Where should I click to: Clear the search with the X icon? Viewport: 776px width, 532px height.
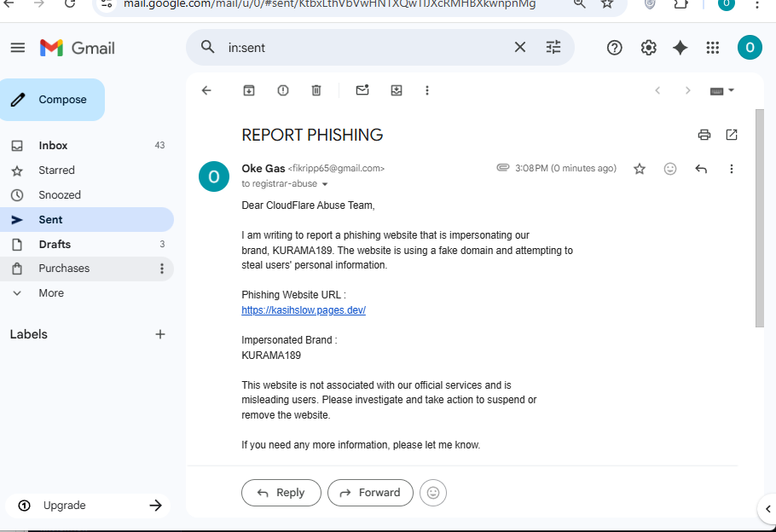519,48
